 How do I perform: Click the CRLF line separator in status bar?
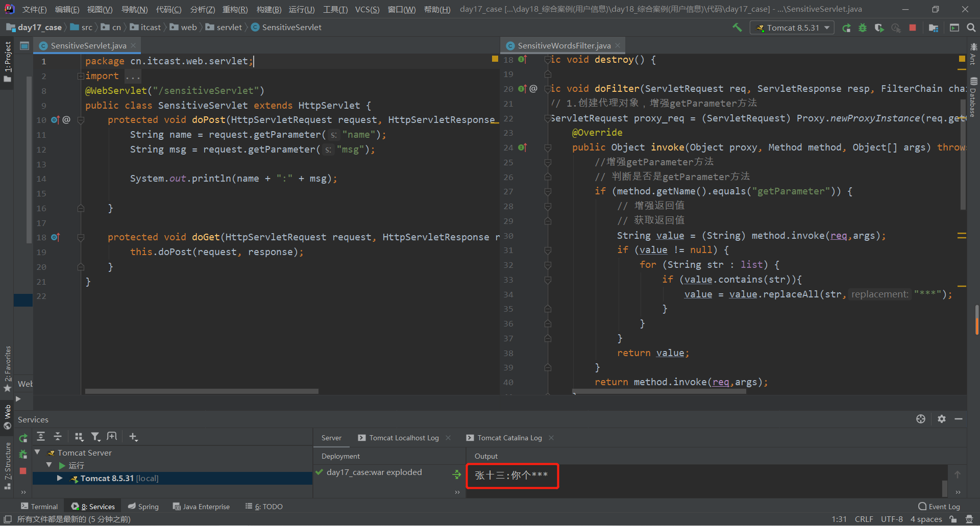point(864,519)
